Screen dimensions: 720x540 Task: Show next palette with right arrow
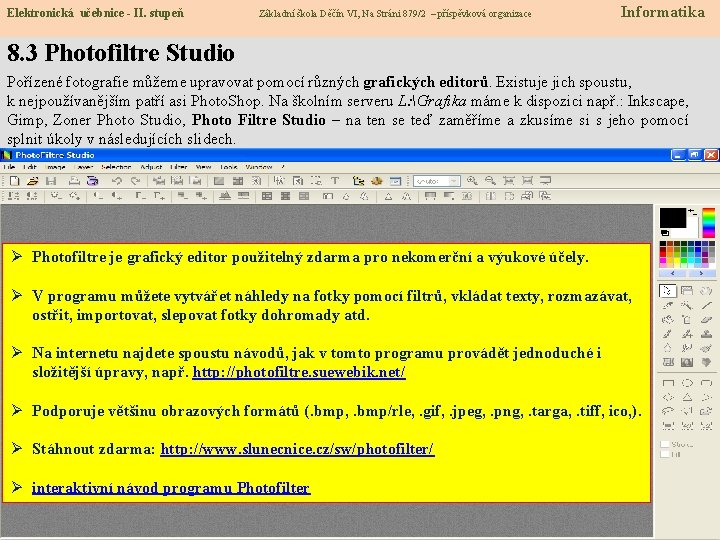701,273
